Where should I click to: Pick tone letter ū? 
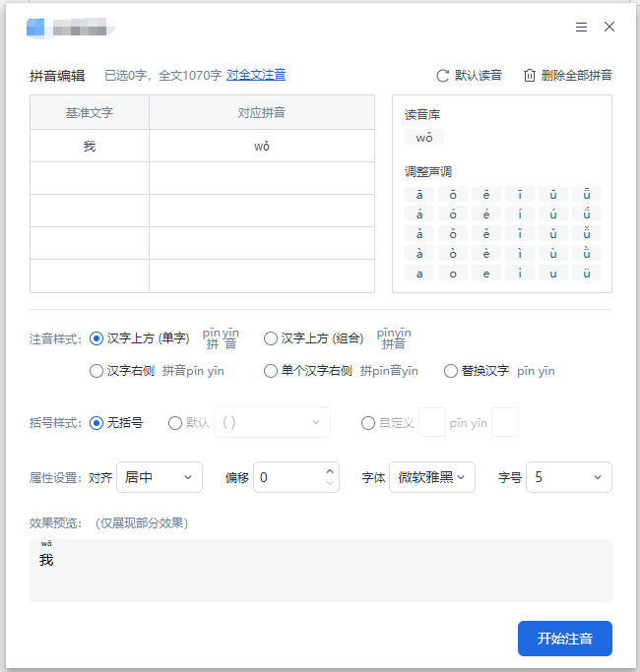553,194
